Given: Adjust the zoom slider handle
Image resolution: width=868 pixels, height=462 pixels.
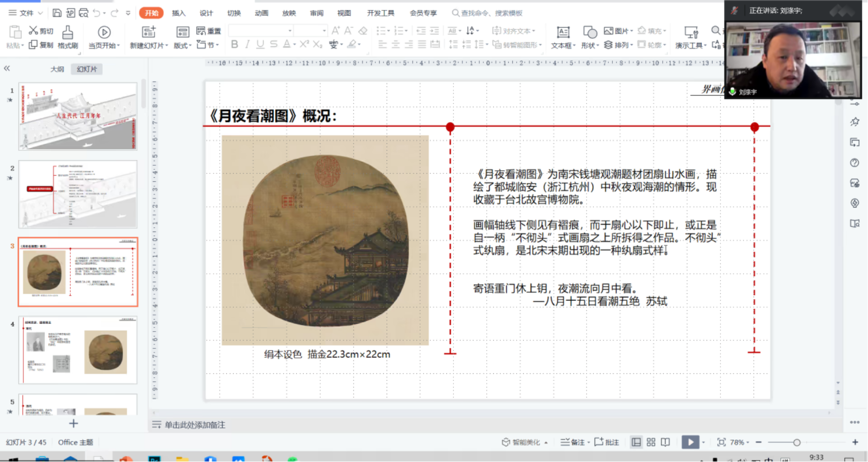Looking at the screenshot, I should 797,442.
